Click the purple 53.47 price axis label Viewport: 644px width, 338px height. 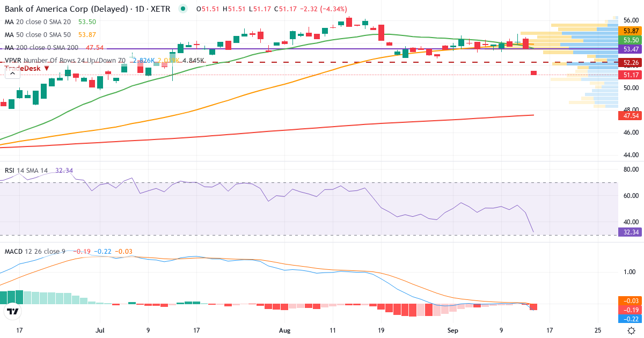[631, 49]
